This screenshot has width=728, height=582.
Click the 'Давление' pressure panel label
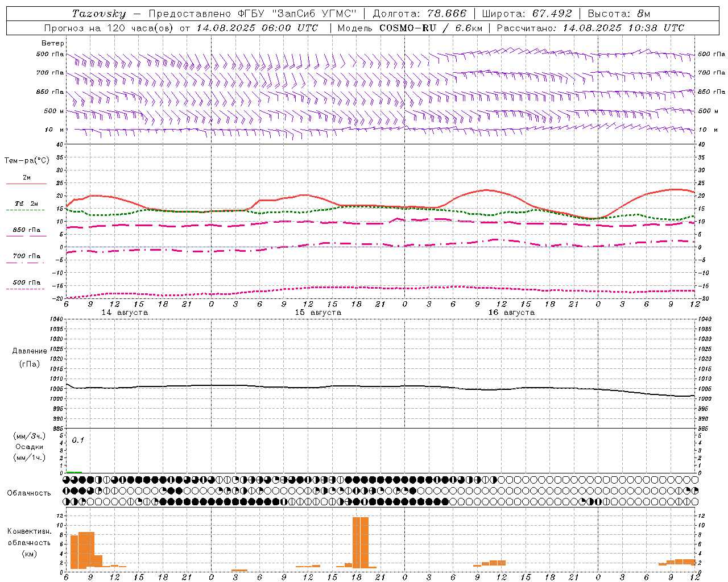click(x=30, y=351)
